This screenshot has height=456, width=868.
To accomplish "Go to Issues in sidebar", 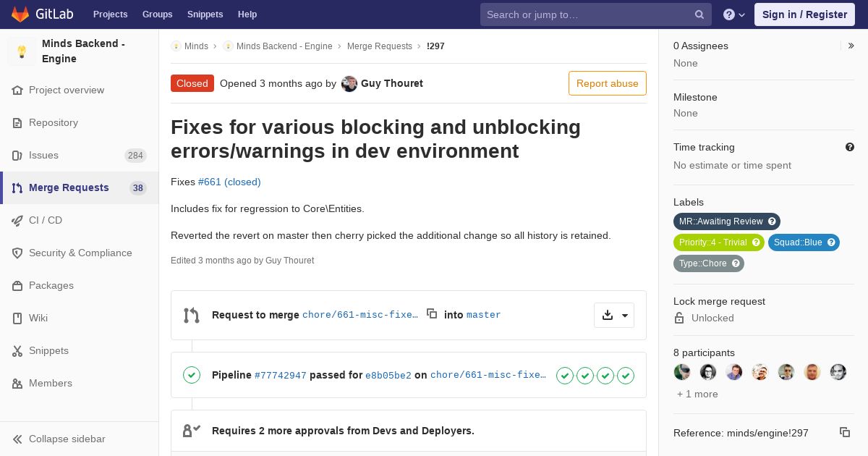I will [80, 156].
